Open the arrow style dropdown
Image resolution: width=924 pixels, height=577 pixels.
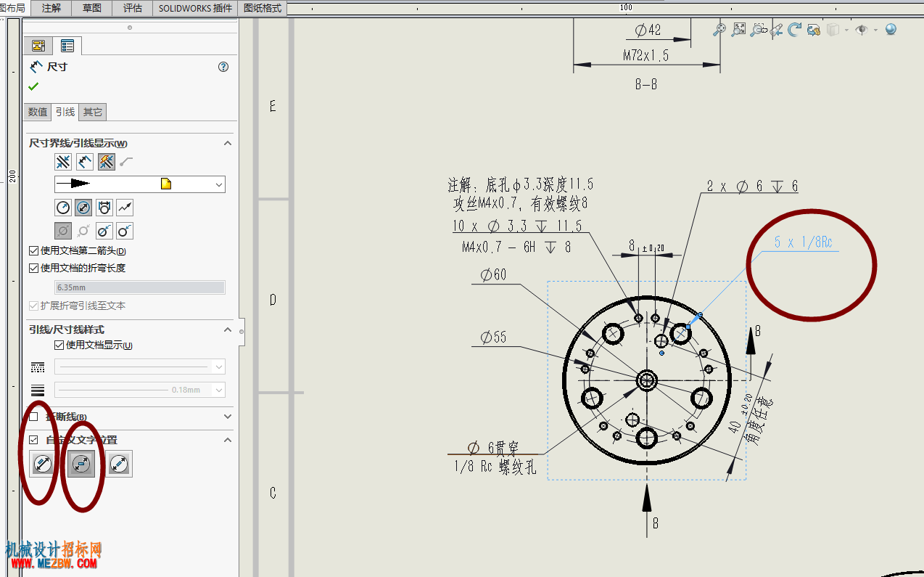140,184
